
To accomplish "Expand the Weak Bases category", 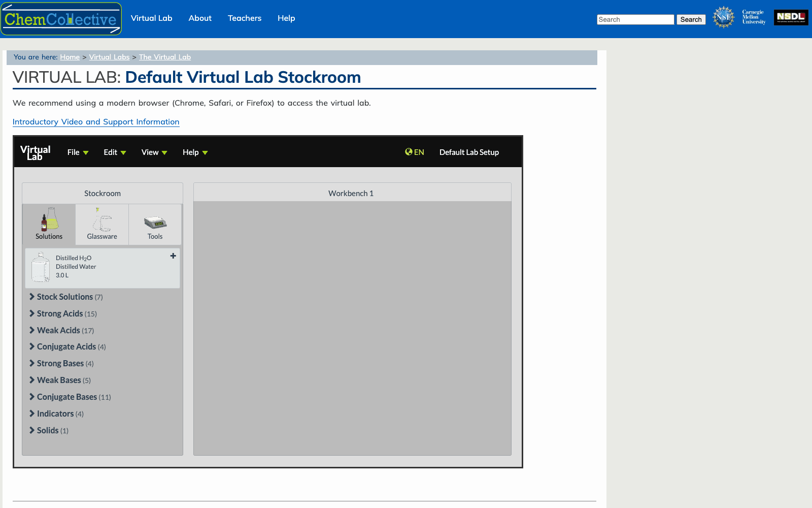I will click(60, 380).
